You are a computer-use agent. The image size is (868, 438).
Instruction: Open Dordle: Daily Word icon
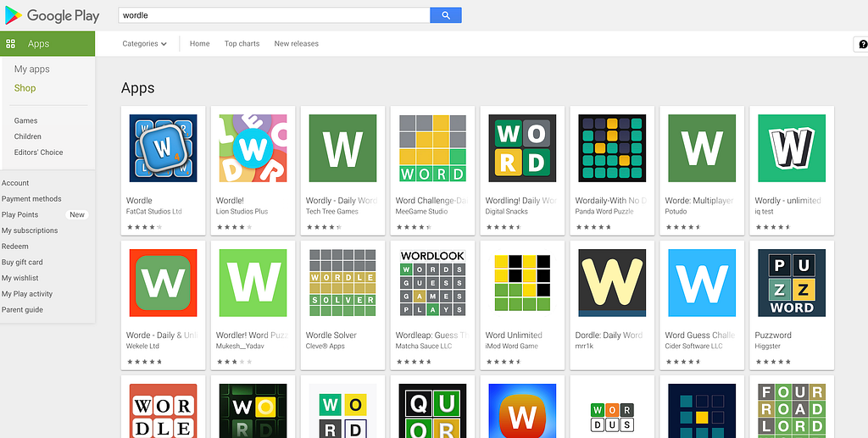[612, 283]
